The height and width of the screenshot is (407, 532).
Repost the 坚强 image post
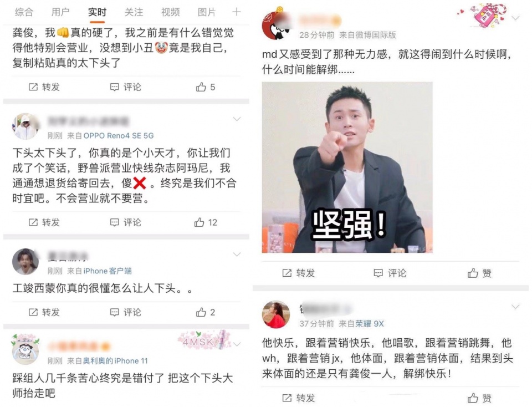tap(299, 273)
